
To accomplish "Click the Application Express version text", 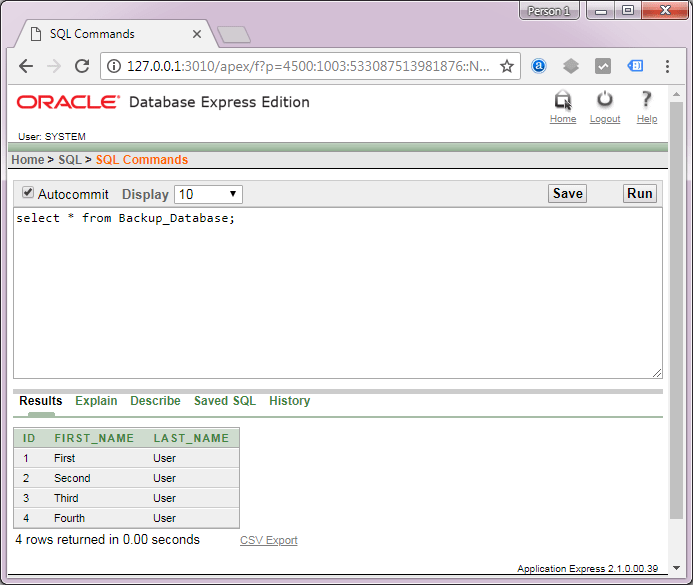I will click(587, 568).
